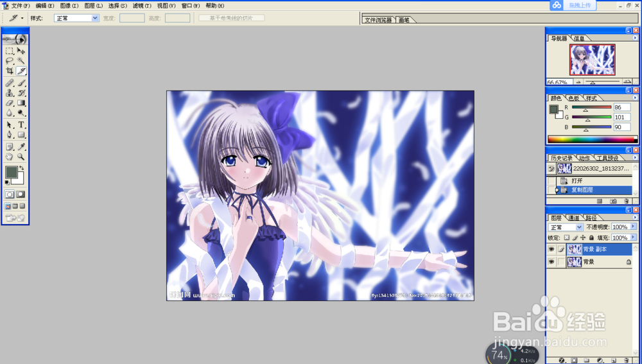Screen dimensions: 642x364
Task: Open the Navigator panel flyout menu
Action: tap(635, 38)
